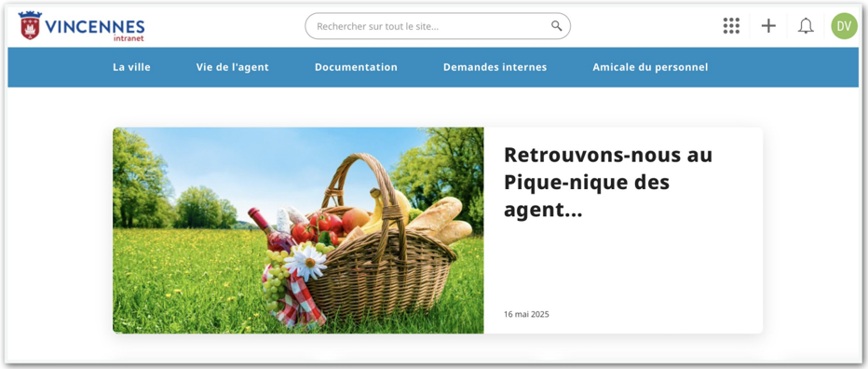
Task: Click the white area of the news card
Action: tap(623, 266)
